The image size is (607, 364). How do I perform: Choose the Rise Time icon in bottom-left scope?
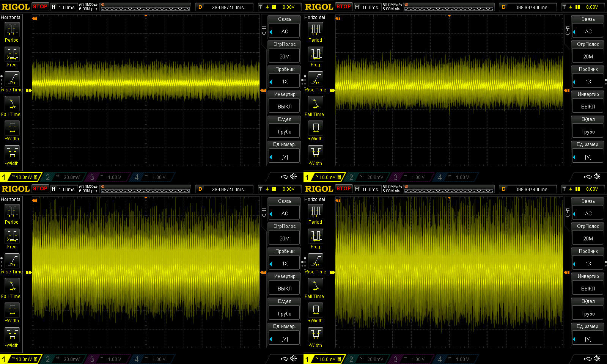[12, 261]
